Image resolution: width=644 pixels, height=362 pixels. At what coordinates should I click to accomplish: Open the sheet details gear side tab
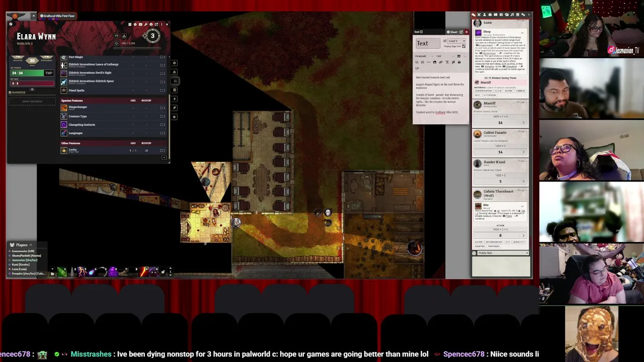pyautogui.click(x=174, y=63)
